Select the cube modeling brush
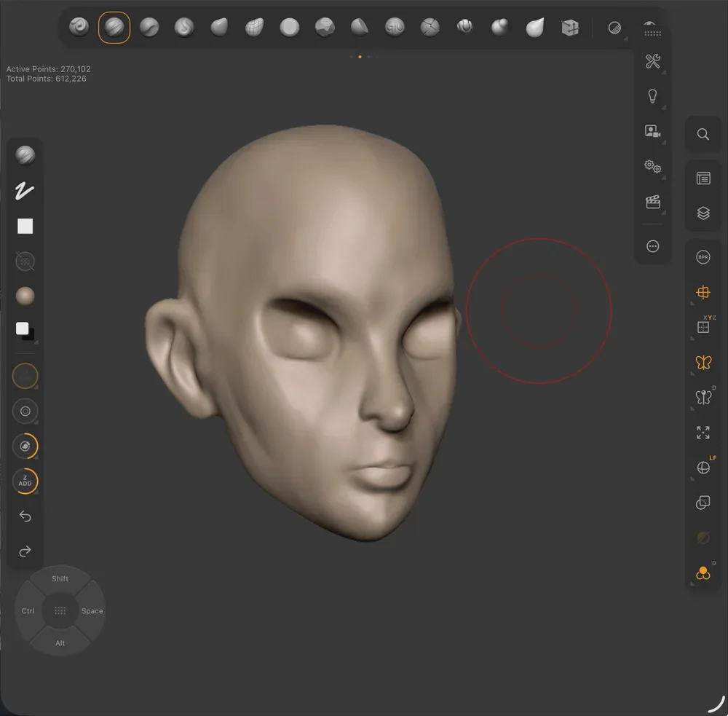This screenshot has width=728, height=716. point(570,28)
